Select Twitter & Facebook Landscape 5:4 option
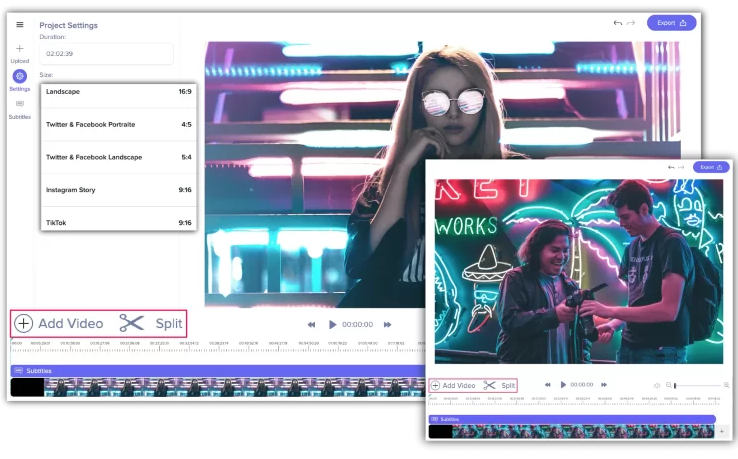 119,157
